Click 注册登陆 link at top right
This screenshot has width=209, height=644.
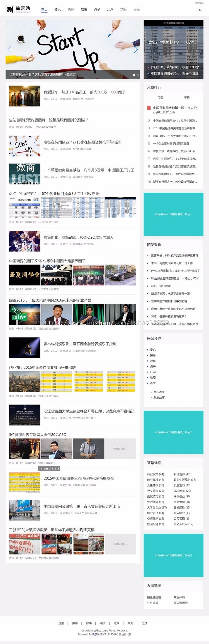tap(199, 3)
